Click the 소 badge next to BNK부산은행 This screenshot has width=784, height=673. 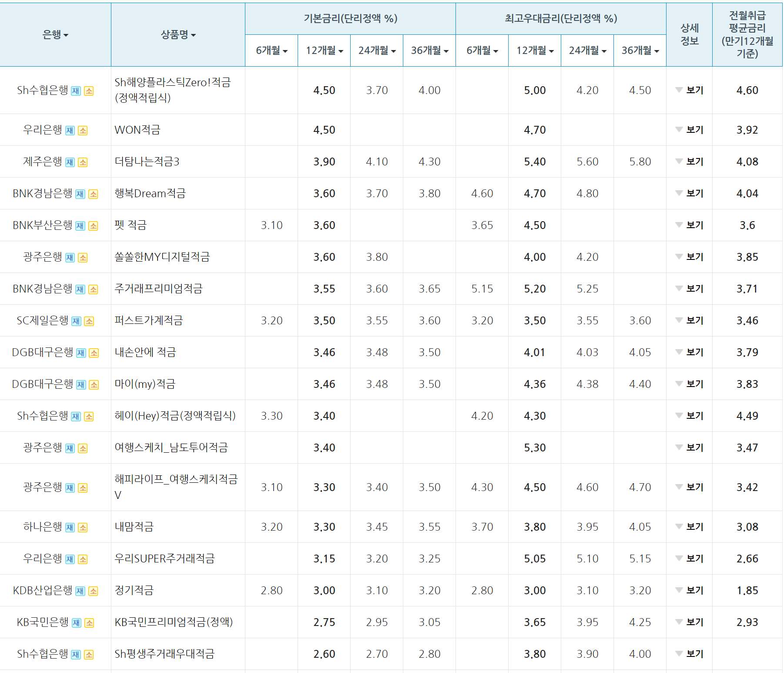[93, 226]
